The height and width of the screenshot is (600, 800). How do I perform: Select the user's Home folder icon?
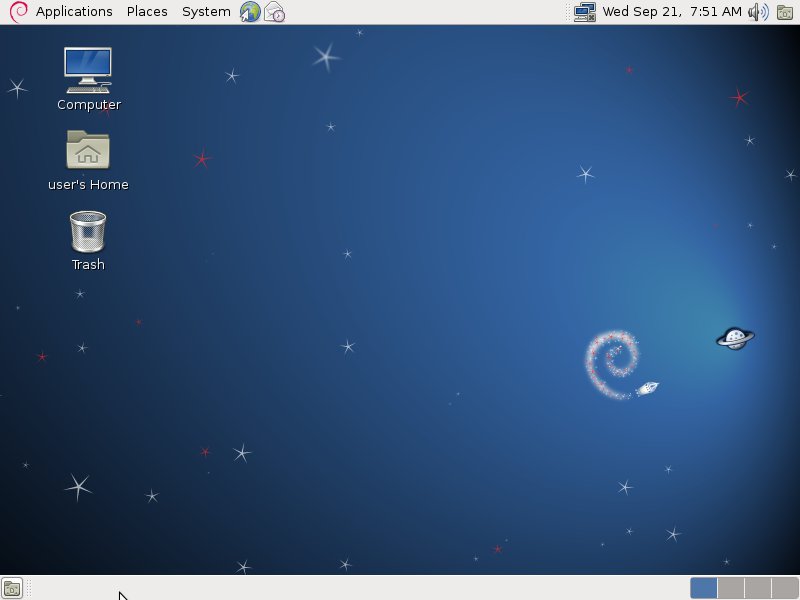(x=88, y=149)
